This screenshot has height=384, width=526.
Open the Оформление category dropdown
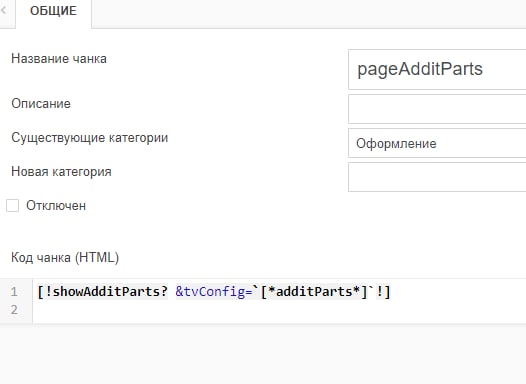(x=437, y=143)
